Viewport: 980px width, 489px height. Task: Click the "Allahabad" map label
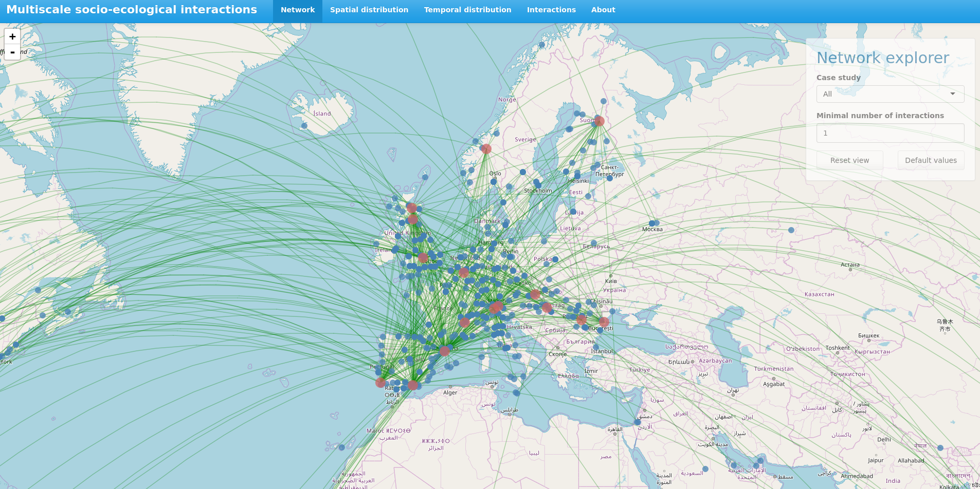click(x=911, y=461)
